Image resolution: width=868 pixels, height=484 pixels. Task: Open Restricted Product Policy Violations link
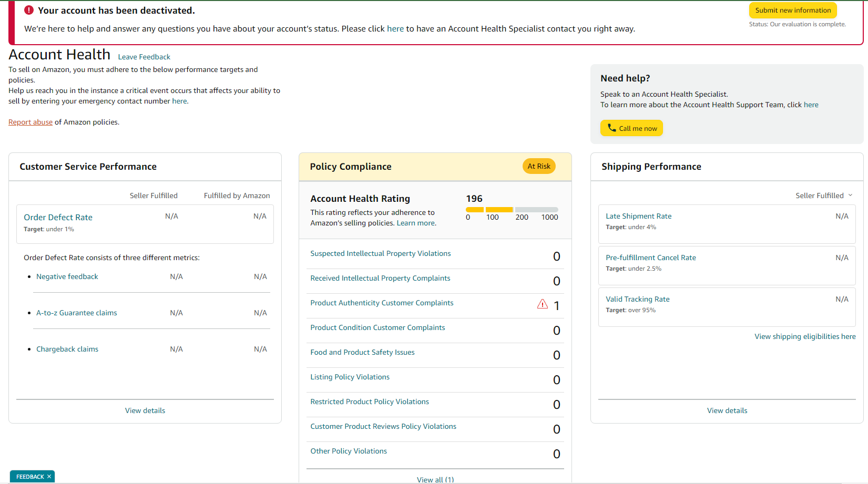pos(370,401)
